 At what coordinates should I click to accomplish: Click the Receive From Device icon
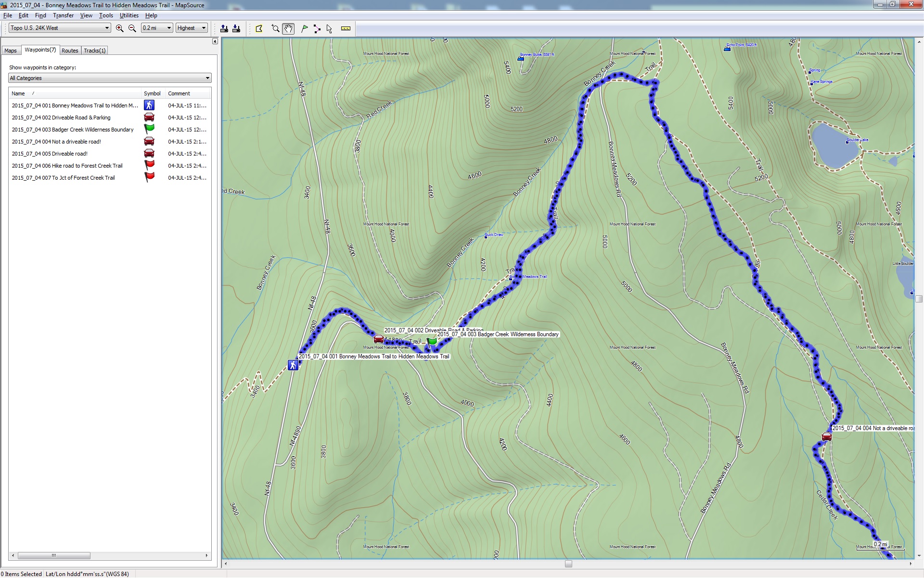(236, 28)
